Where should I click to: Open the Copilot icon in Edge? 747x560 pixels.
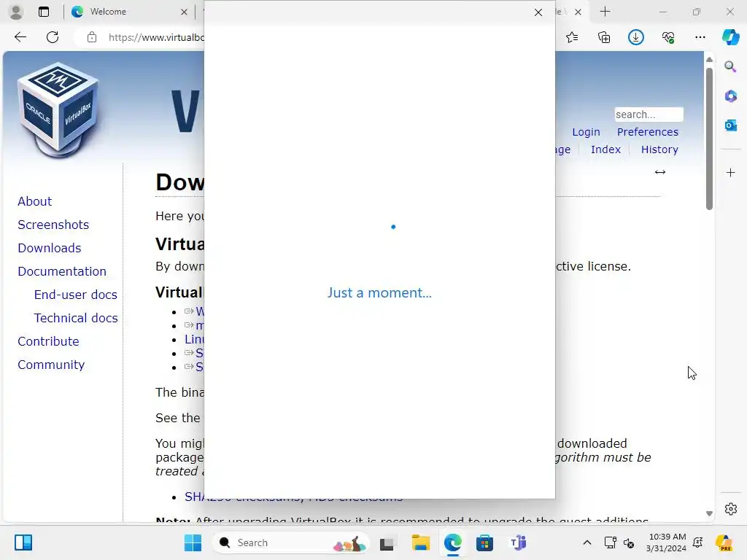730,37
